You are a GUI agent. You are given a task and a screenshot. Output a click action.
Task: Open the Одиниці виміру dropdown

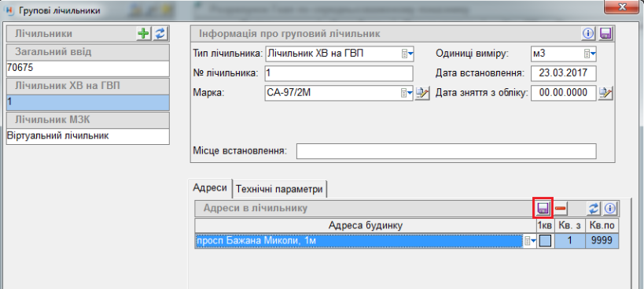590,54
